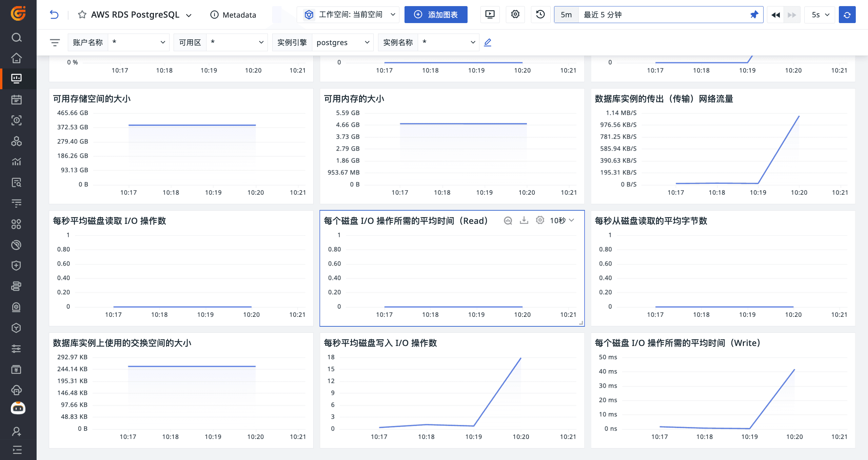The height and width of the screenshot is (460, 868).
Task: Open the 5s refresh interval dropdown
Action: tap(820, 15)
